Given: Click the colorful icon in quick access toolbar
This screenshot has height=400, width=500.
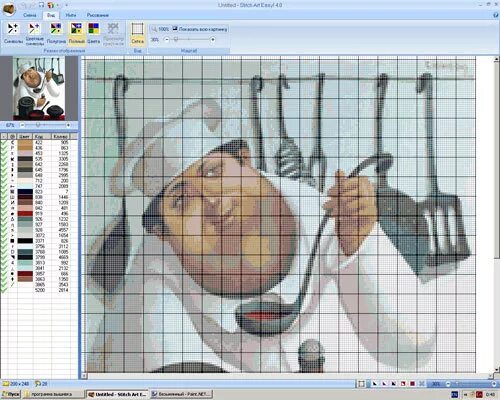Looking at the screenshot, I should pyautogui.click(x=50, y=5).
